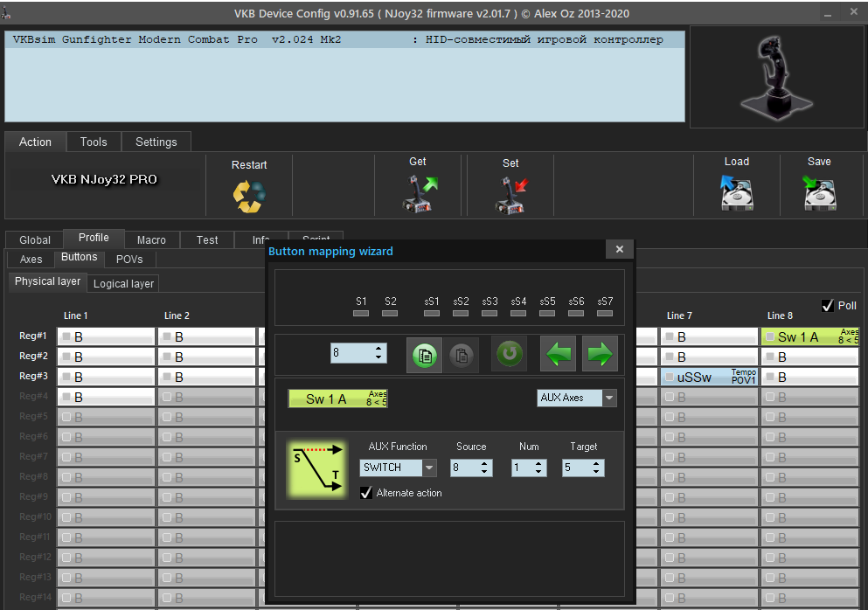Select the VKBsim Gunfighter device entry
The height and width of the screenshot is (610, 868).
(344, 39)
